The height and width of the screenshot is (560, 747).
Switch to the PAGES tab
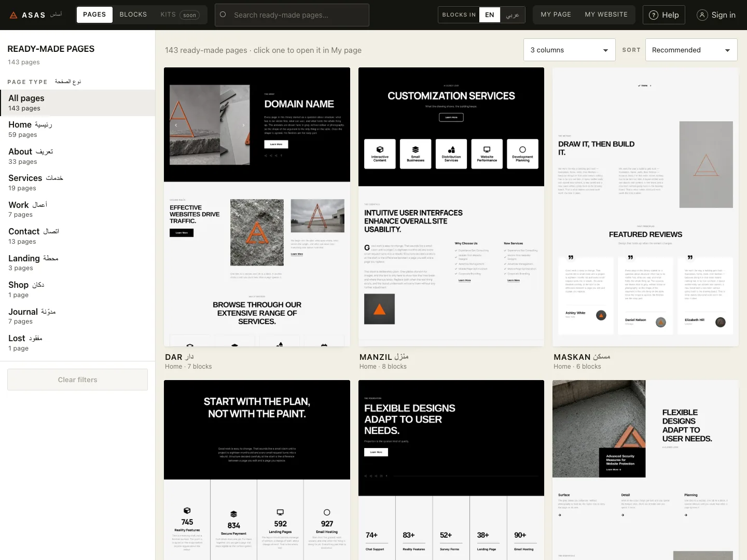pos(94,15)
